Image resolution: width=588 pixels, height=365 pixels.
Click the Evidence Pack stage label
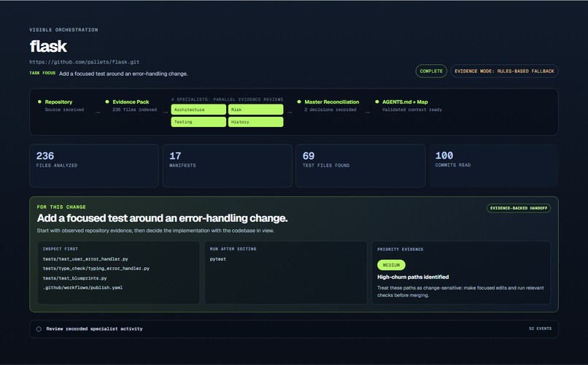pyautogui.click(x=131, y=102)
